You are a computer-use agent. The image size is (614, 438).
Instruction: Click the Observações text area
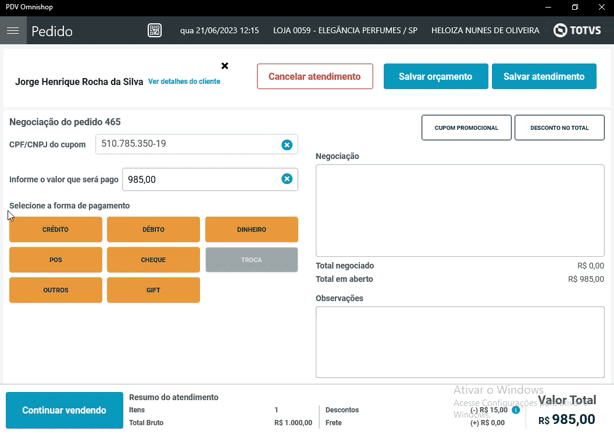[x=460, y=342]
